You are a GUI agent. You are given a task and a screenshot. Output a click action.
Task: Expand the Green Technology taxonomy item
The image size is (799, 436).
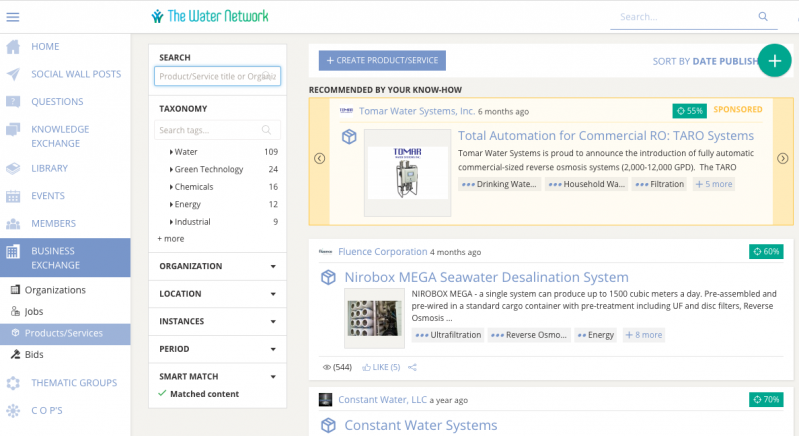171,169
